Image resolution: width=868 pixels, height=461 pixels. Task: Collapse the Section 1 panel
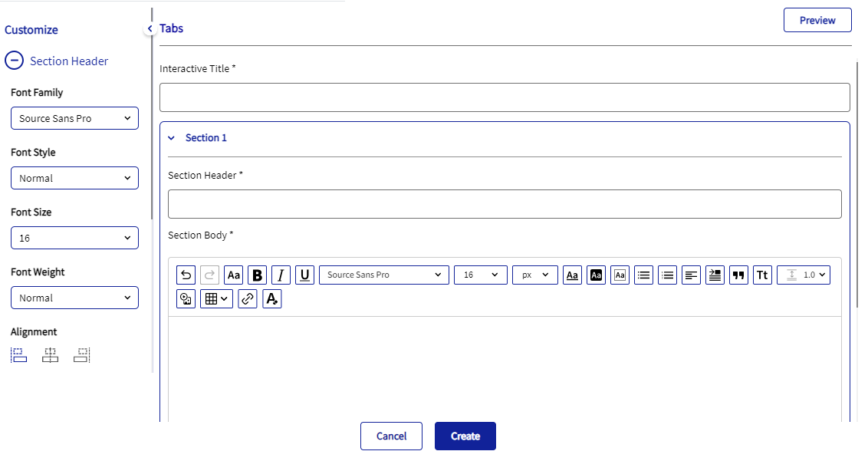pyautogui.click(x=172, y=138)
